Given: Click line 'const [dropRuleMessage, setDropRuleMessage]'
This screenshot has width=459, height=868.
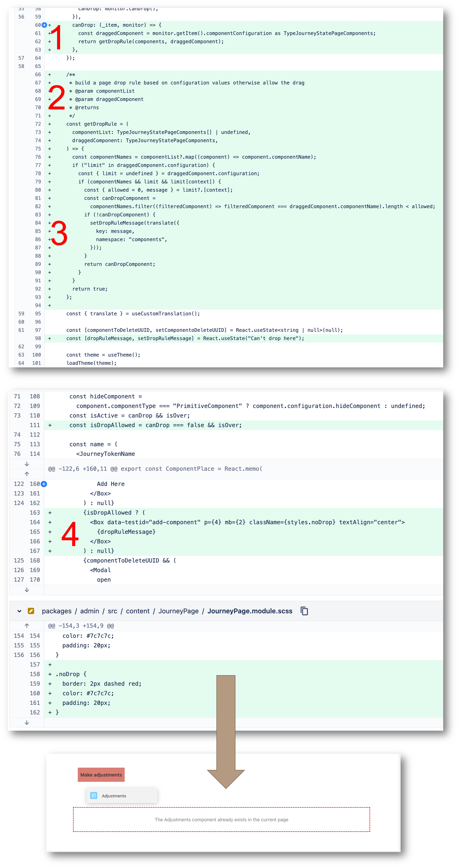Looking at the screenshot, I should 185,338.
